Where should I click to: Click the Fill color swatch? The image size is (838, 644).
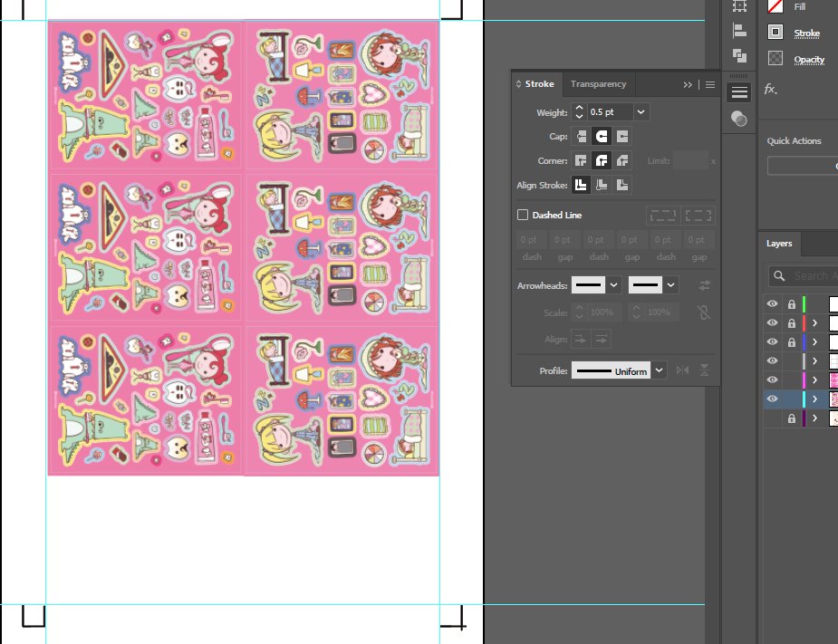coord(775,6)
